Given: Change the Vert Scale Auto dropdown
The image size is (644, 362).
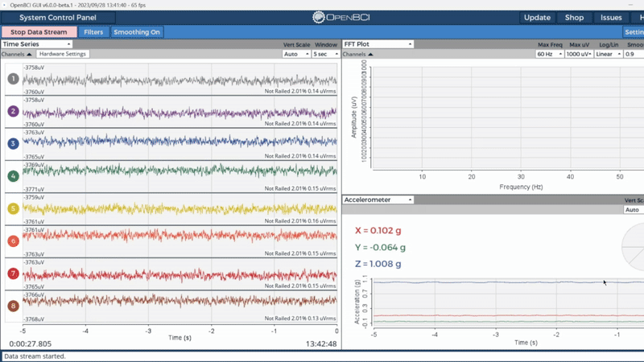Looking at the screenshot, I should [x=296, y=54].
